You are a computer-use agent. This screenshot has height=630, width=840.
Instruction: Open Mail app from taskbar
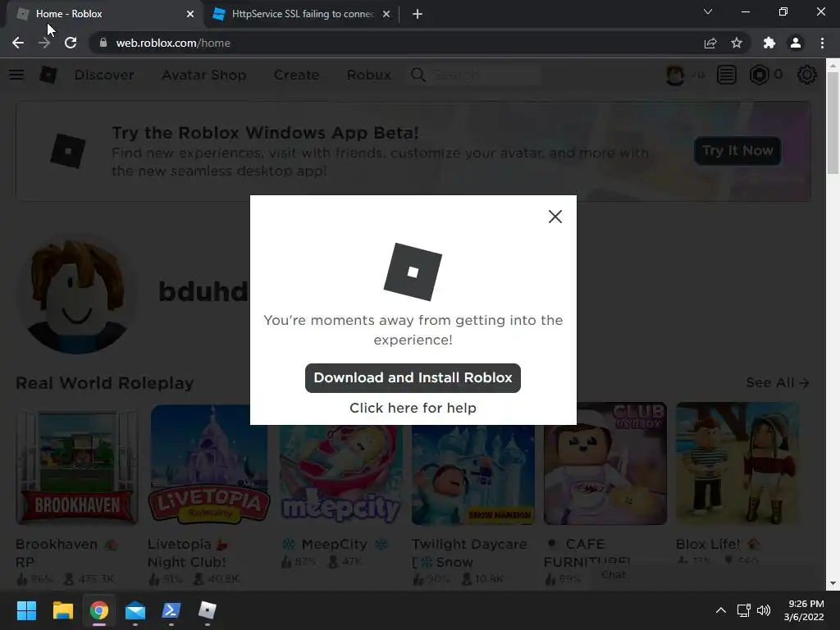pyautogui.click(x=135, y=610)
